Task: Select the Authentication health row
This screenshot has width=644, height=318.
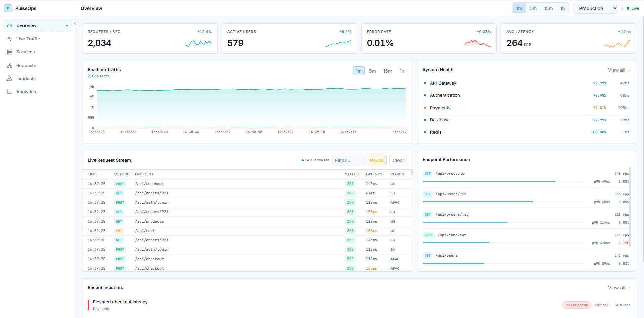Action: [x=526, y=95]
